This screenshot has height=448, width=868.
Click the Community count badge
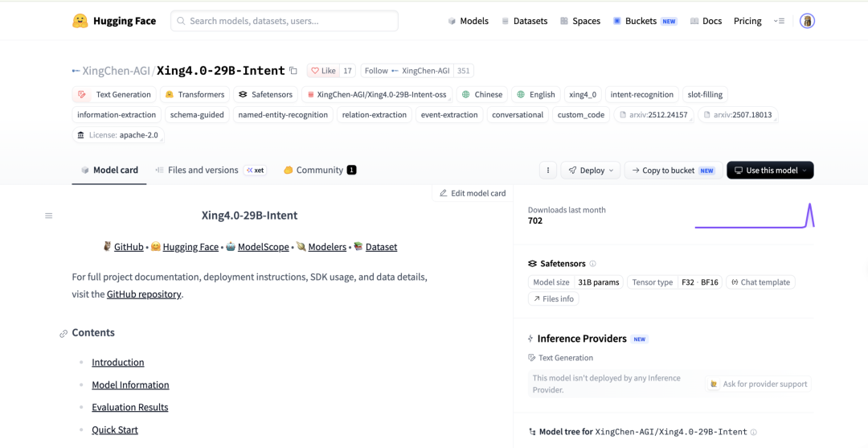[x=351, y=170]
